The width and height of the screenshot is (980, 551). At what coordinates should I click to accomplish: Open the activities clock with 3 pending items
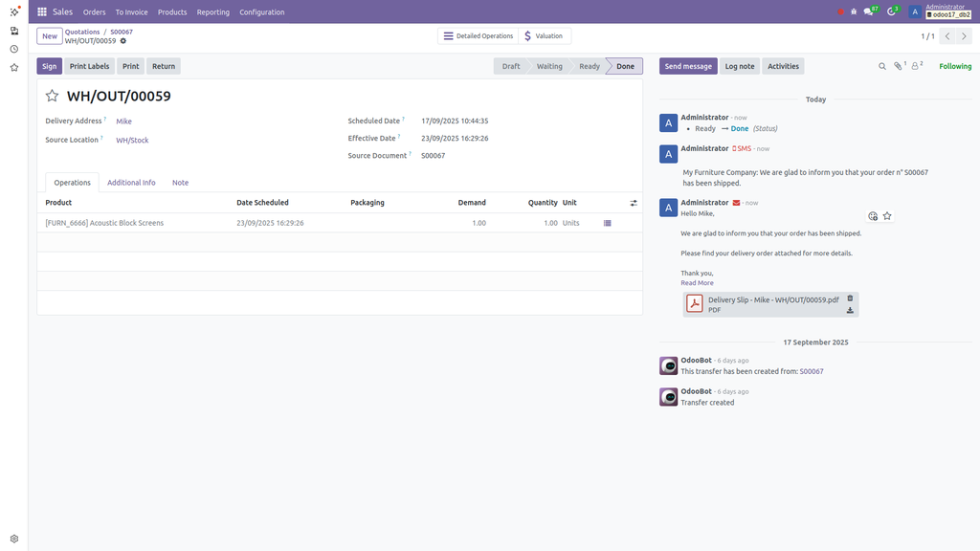(x=889, y=11)
